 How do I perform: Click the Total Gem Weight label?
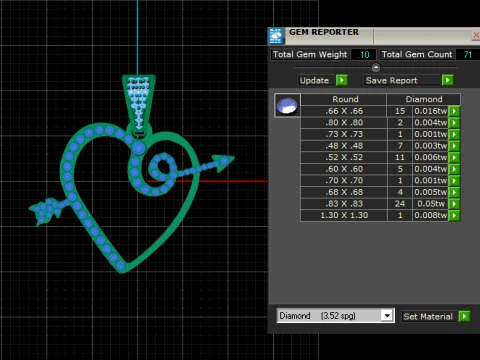pos(310,55)
